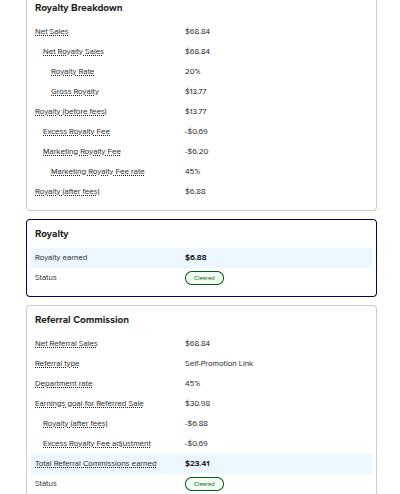Click the Royalty Rate label
Image resolution: width=400 pixels, height=494 pixels.
[72, 72]
